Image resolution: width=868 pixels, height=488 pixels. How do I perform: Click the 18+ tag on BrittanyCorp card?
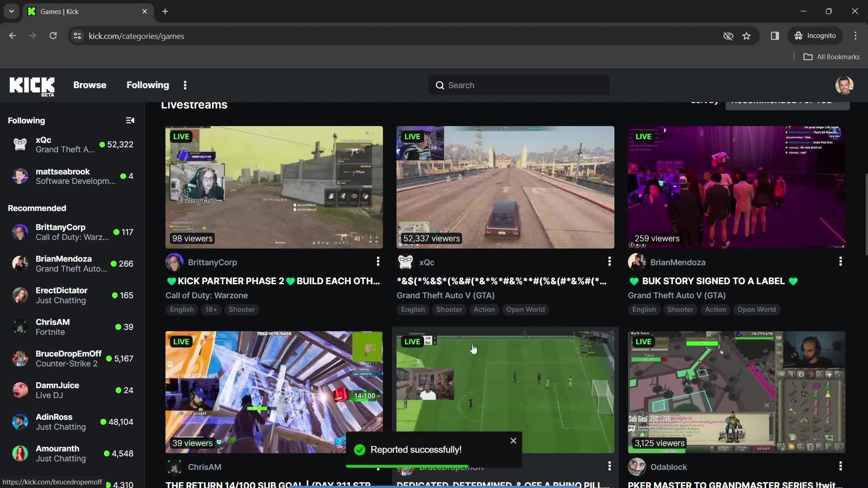[211, 310]
